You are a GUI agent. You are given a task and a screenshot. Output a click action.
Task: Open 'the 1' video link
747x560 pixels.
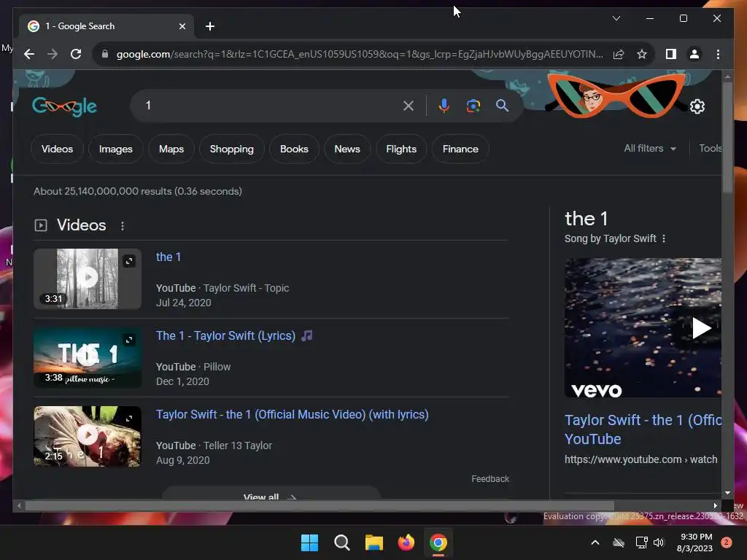click(169, 257)
